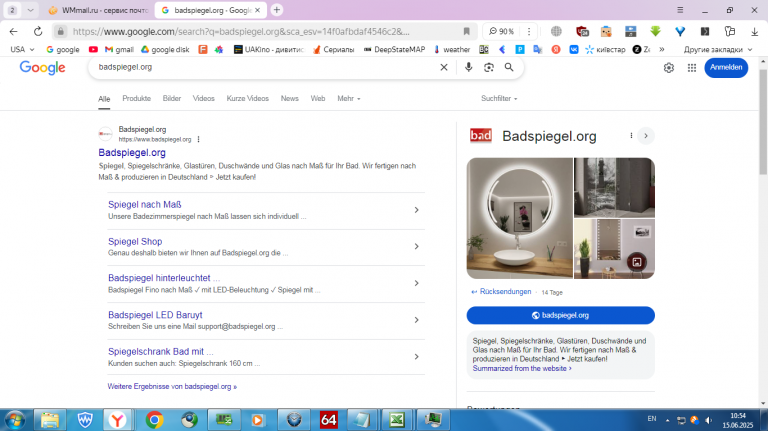Open the USA bookmarks folder dropdown
The width and height of the screenshot is (768, 431).
[x=22, y=49]
